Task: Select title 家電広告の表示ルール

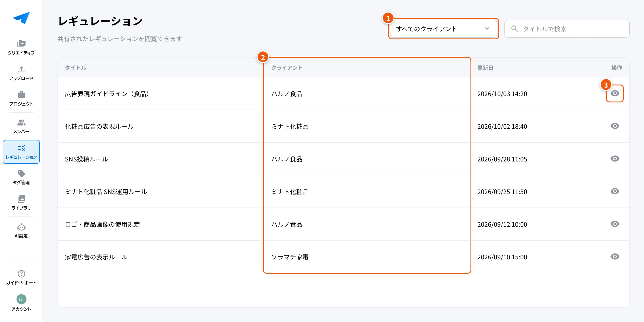Action: pos(96,257)
